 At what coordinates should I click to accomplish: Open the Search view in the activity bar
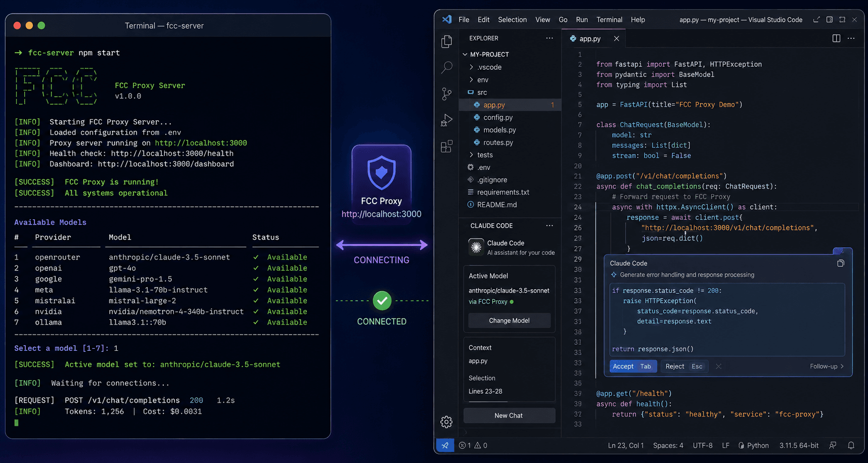446,67
